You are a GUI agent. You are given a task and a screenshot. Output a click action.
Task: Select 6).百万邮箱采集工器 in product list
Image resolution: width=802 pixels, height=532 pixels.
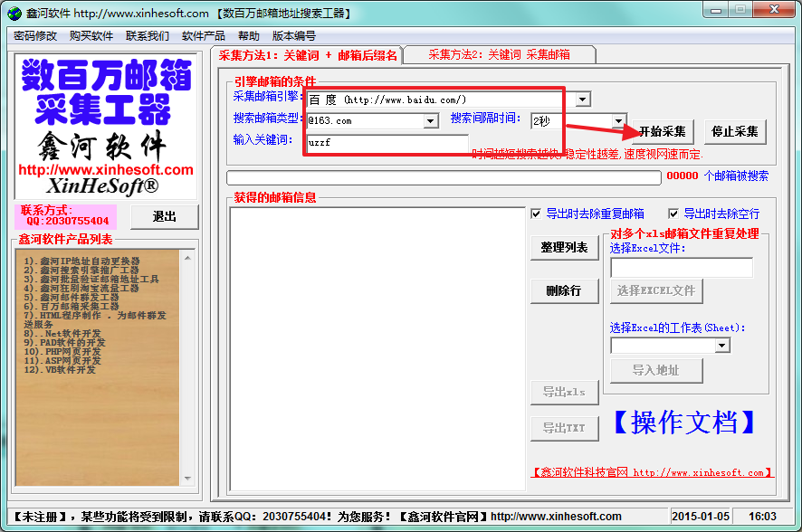click(72, 306)
